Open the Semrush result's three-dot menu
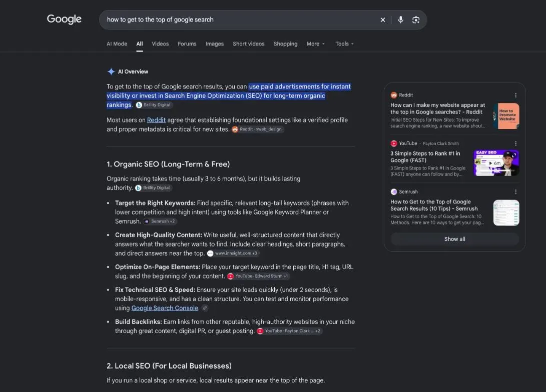 515,191
